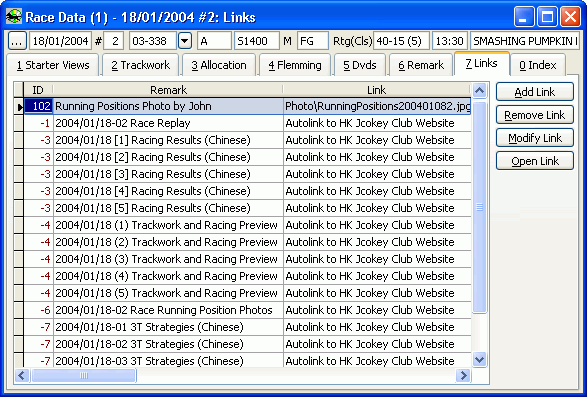Select '2004/01/18 (2) Trackwork and Racing Preview'
This screenshot has height=397, width=587.
click(168, 242)
